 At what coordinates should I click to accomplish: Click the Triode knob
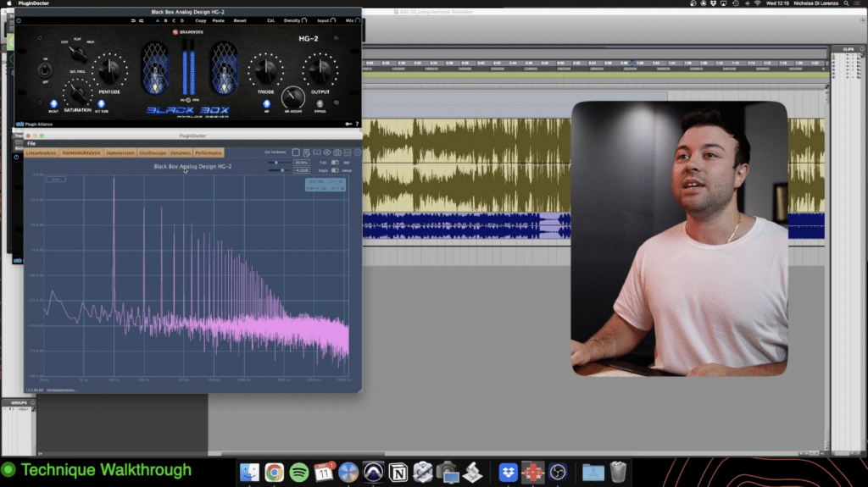(x=265, y=69)
